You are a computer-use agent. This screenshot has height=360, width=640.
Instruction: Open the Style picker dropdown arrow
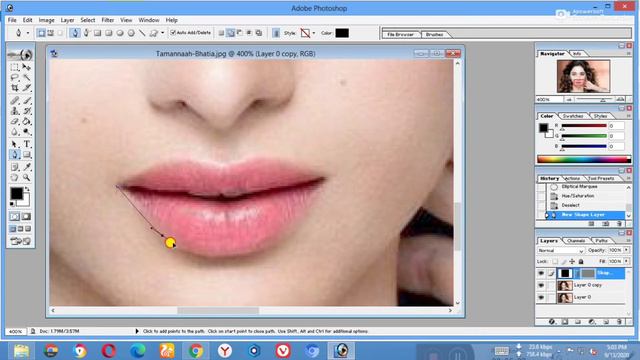coord(314,33)
